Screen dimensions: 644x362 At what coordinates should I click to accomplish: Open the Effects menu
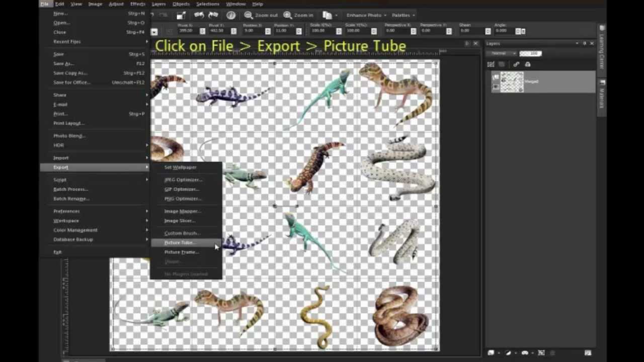(x=138, y=4)
